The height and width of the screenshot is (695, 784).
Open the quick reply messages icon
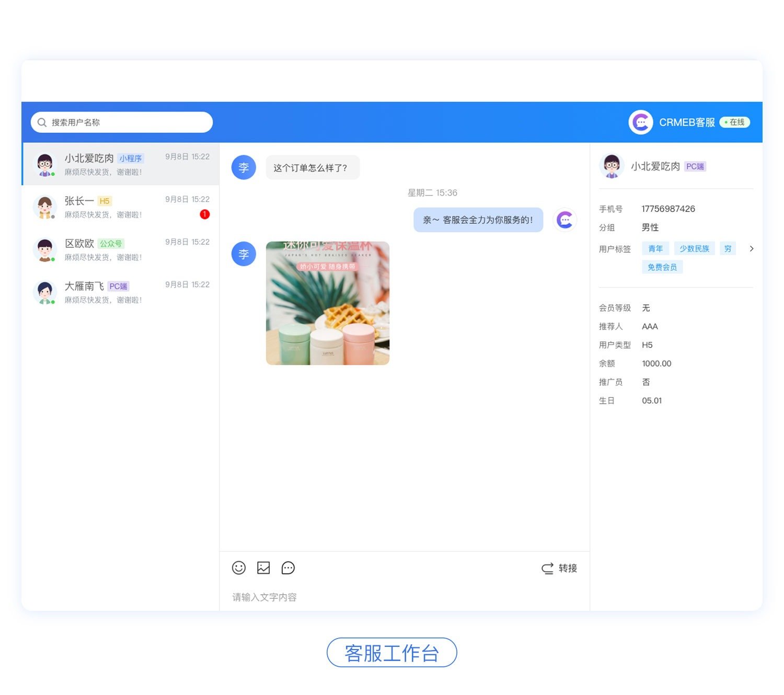pos(288,568)
